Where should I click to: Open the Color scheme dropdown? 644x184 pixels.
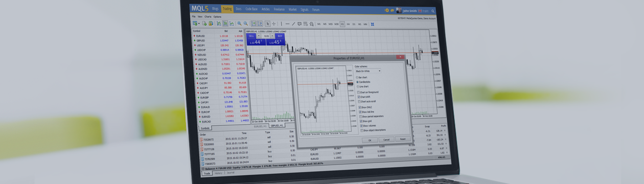[x=367, y=71]
